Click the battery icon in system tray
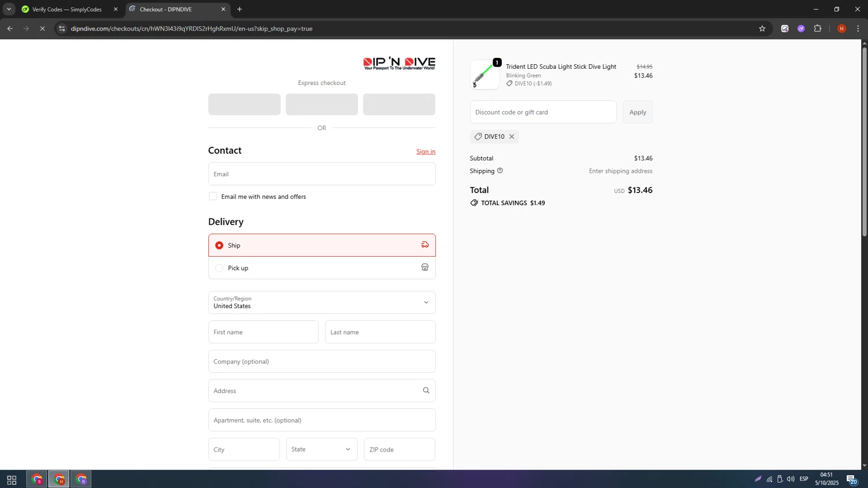The width and height of the screenshot is (868, 488). (x=780, y=479)
